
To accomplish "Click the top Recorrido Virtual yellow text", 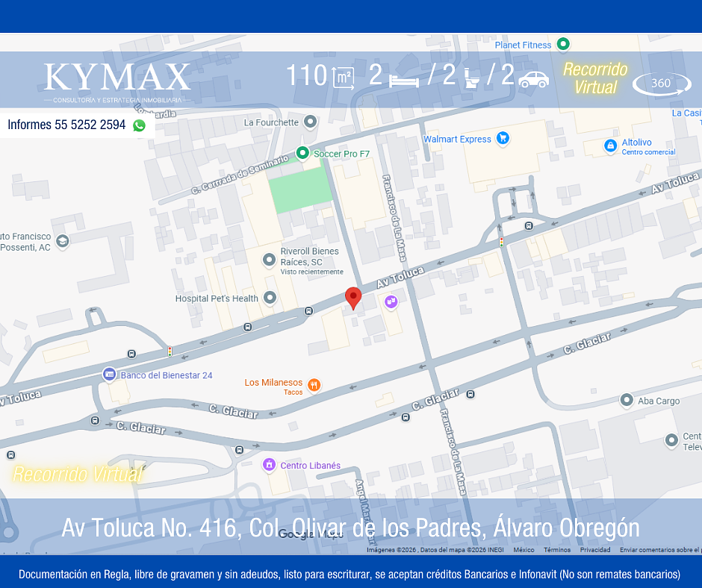I will pos(595,78).
